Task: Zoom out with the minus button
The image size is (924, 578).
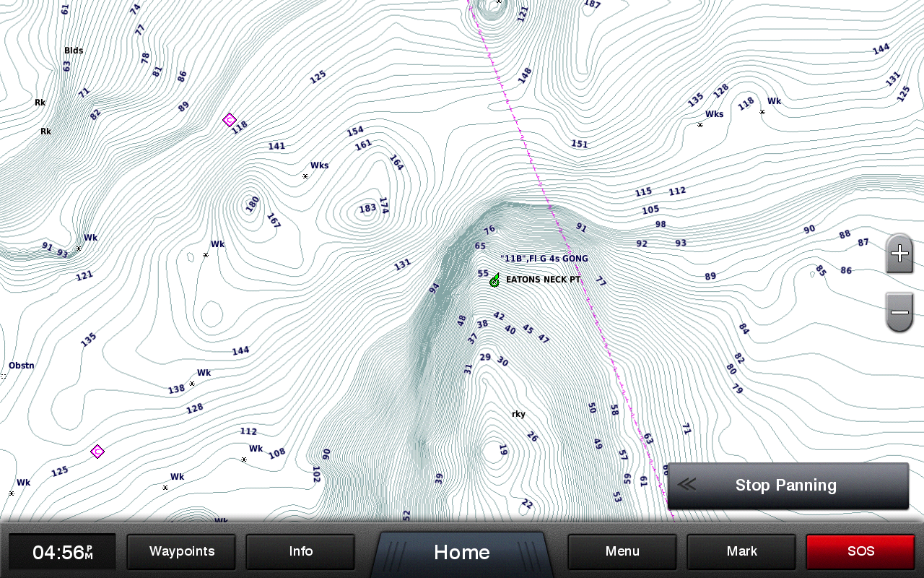Action: 899,313
